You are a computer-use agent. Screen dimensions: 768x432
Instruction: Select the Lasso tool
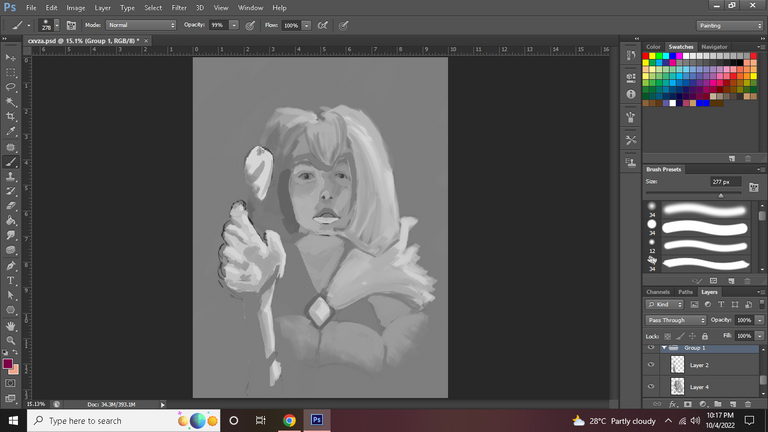click(x=10, y=87)
